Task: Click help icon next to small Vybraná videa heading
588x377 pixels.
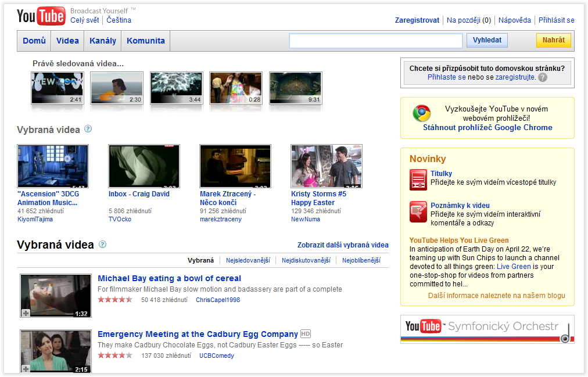Action: pos(88,129)
